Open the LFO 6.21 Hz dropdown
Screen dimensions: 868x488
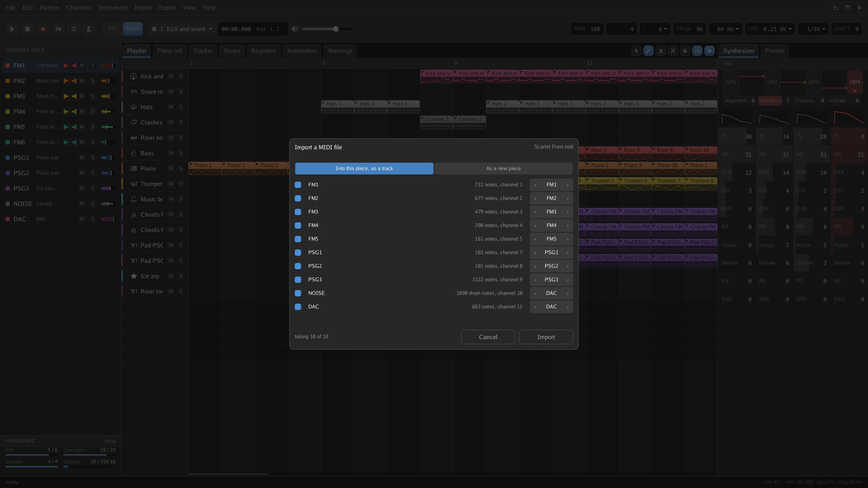pos(769,29)
